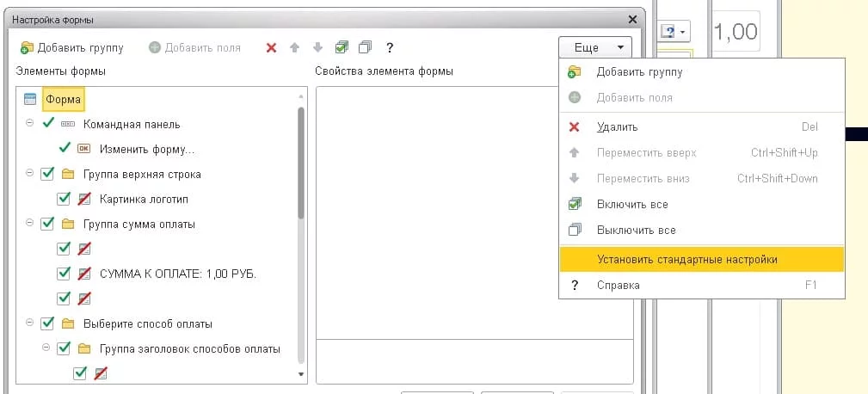Click the Добавить поля toolbar button
Screen dimensions: 868x394
pos(195,47)
